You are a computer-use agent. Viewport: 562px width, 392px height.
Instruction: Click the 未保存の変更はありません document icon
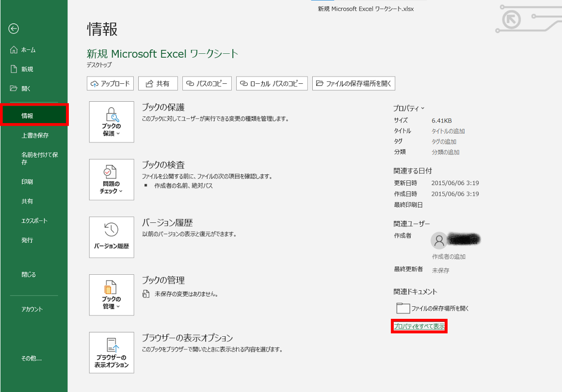(x=146, y=294)
